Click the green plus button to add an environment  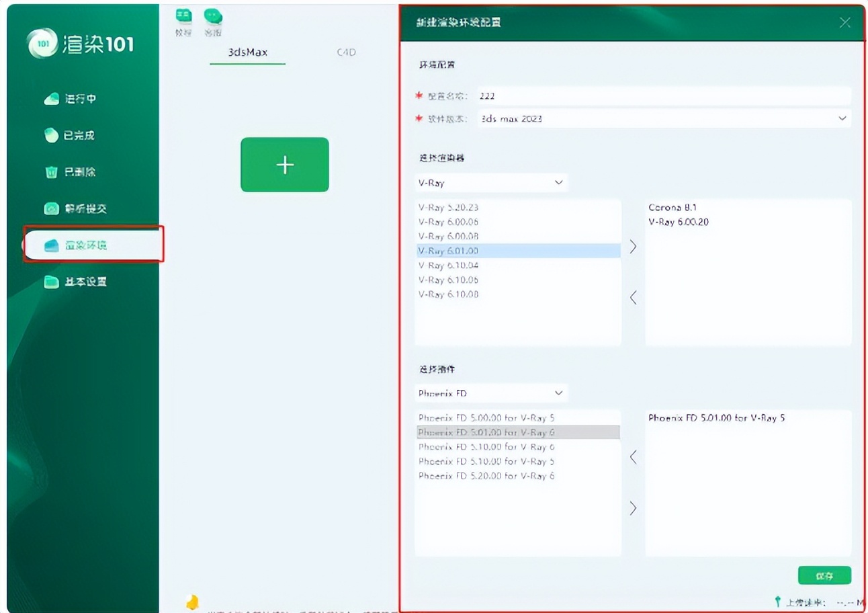pyautogui.click(x=285, y=165)
